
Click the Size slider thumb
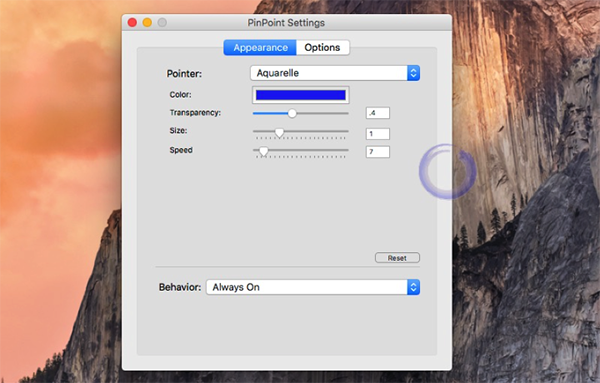[279, 132]
